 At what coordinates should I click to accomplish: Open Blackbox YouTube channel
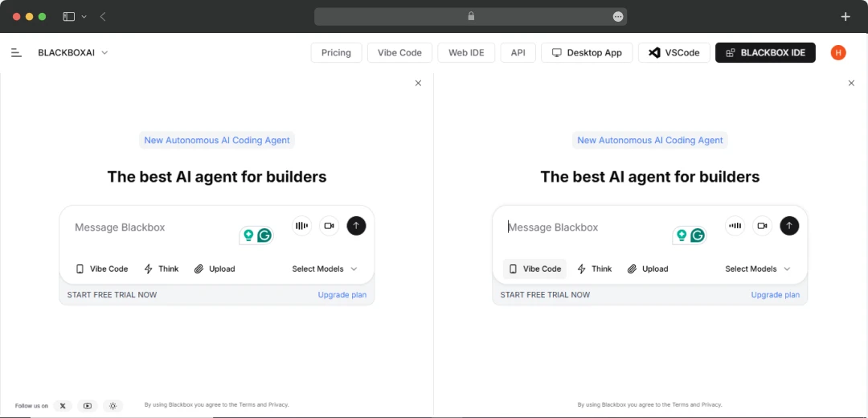tap(88, 406)
